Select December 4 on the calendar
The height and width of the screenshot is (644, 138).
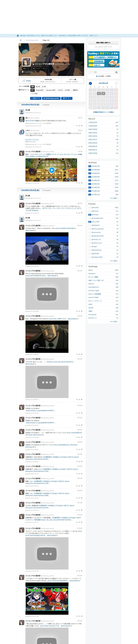(x=99, y=93)
